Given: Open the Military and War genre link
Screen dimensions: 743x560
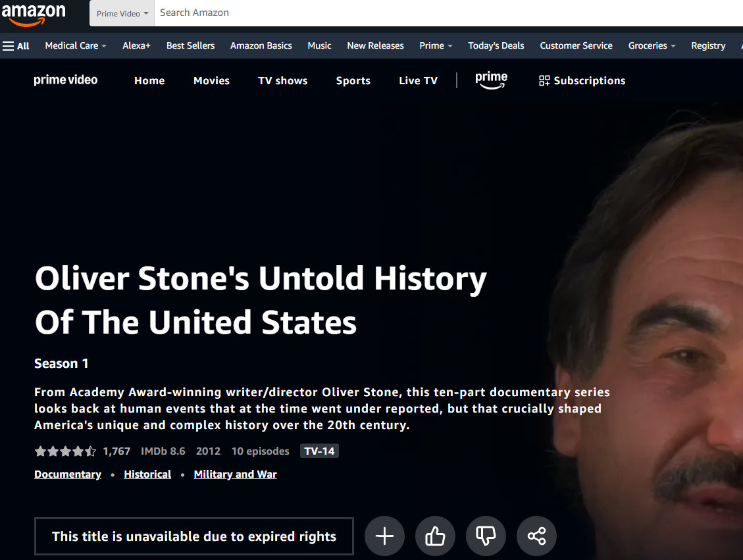Looking at the screenshot, I should point(235,474).
